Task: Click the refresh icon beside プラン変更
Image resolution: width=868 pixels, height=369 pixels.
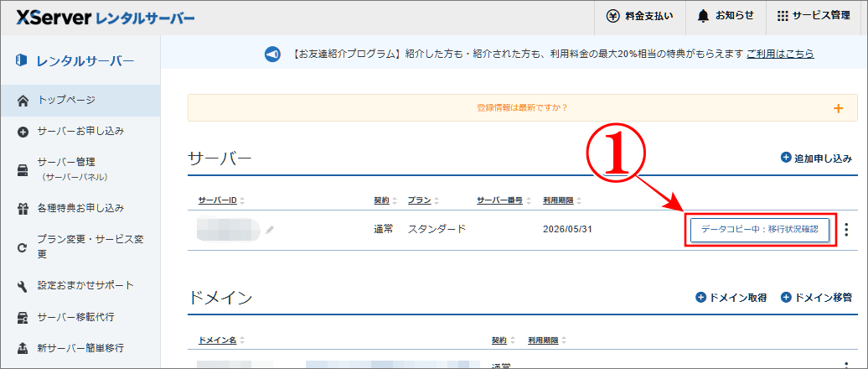Action: click(23, 248)
